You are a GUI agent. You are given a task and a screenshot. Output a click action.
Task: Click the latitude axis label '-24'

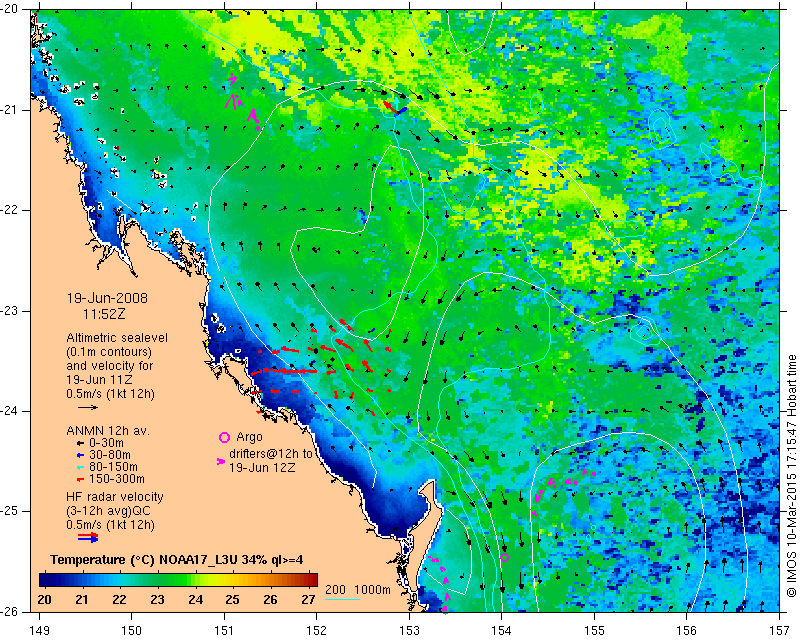pyautogui.click(x=11, y=411)
